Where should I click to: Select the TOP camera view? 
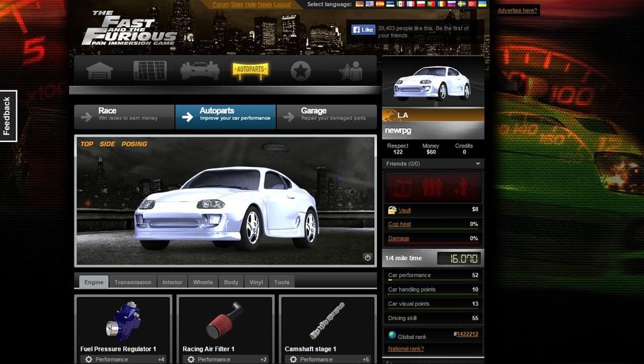tap(87, 144)
